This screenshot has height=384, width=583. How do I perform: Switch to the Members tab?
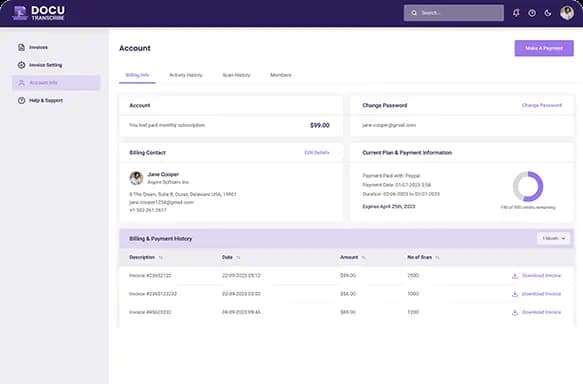281,75
